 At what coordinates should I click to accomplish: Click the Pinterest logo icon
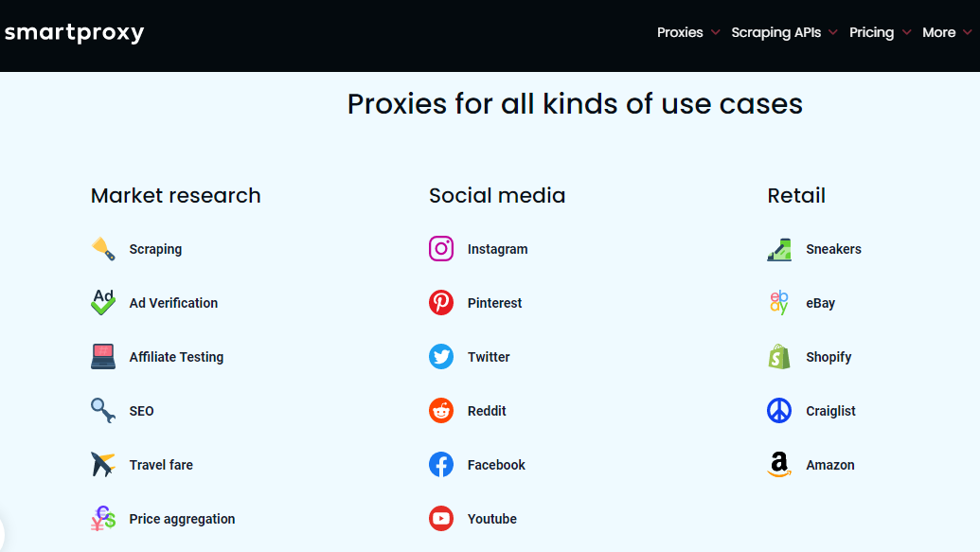(x=440, y=303)
